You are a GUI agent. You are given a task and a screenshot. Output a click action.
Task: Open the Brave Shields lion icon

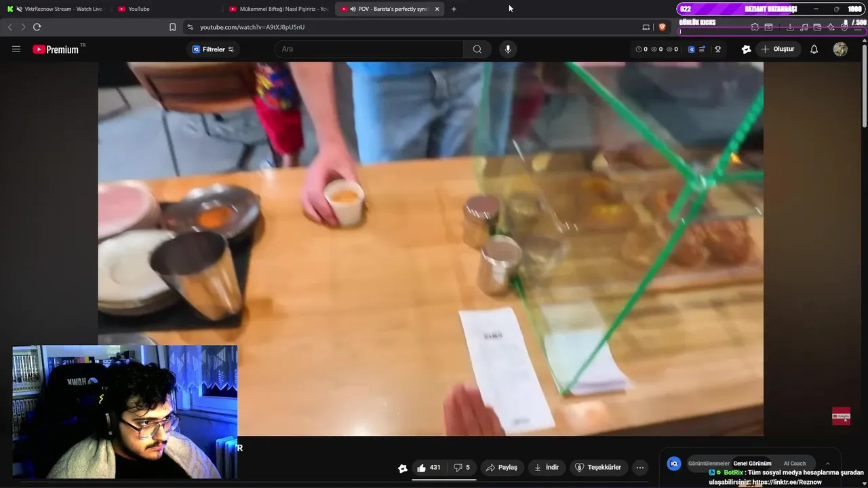[x=663, y=27]
